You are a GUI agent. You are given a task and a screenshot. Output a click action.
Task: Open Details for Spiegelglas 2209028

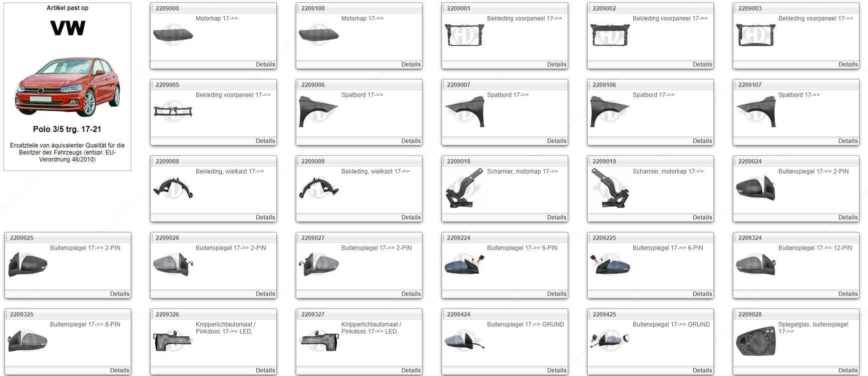click(847, 370)
